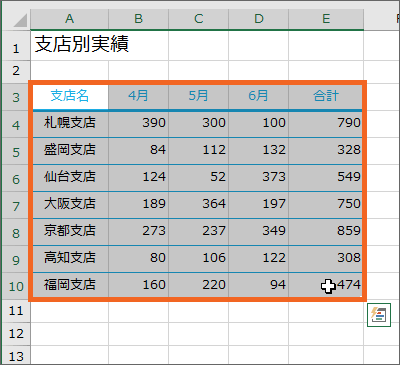Select column B header
This screenshot has width=400, height=365.
click(x=138, y=19)
